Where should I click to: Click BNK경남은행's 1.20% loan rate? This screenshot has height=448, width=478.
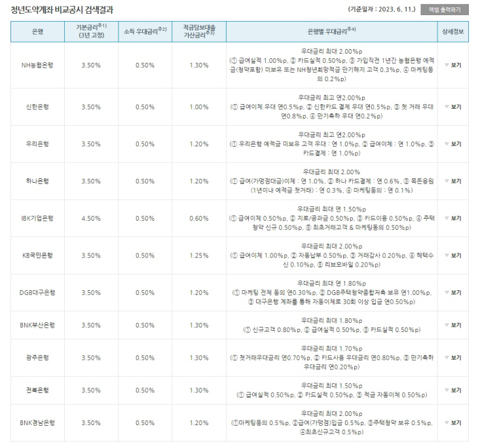click(199, 422)
